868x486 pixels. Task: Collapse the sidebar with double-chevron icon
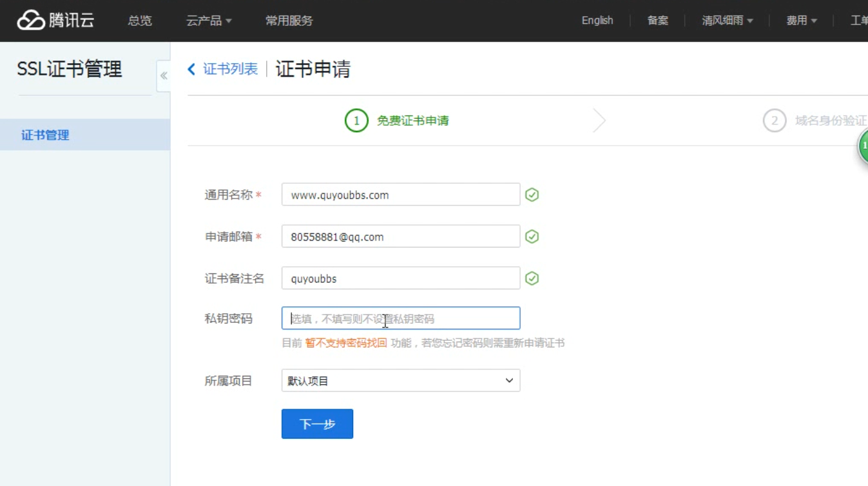pyautogui.click(x=164, y=76)
